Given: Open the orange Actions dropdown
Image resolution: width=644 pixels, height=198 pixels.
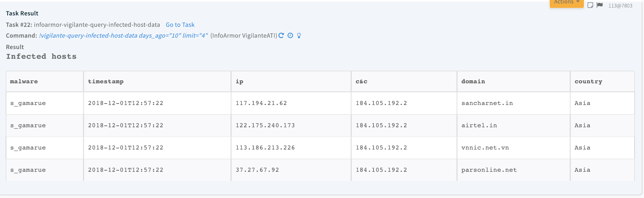Looking at the screenshot, I should [x=566, y=3].
